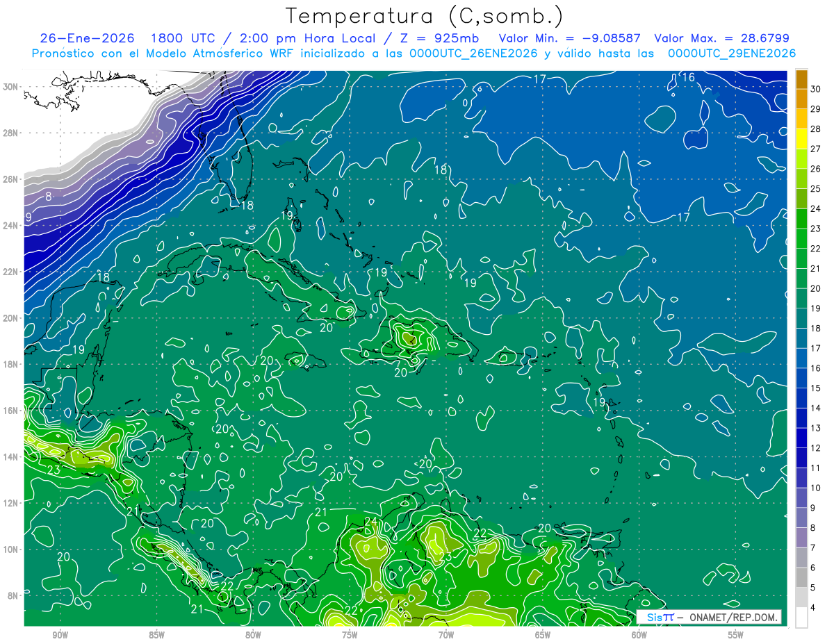Click the "26N" latitude axis label
Screen dimensions: 834x644
[x=11, y=179]
